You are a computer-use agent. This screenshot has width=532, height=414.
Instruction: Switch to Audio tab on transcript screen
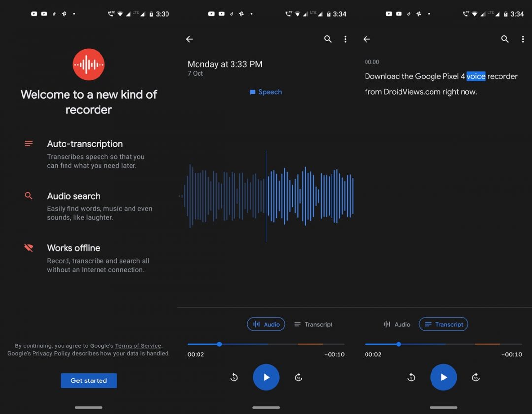click(x=397, y=324)
